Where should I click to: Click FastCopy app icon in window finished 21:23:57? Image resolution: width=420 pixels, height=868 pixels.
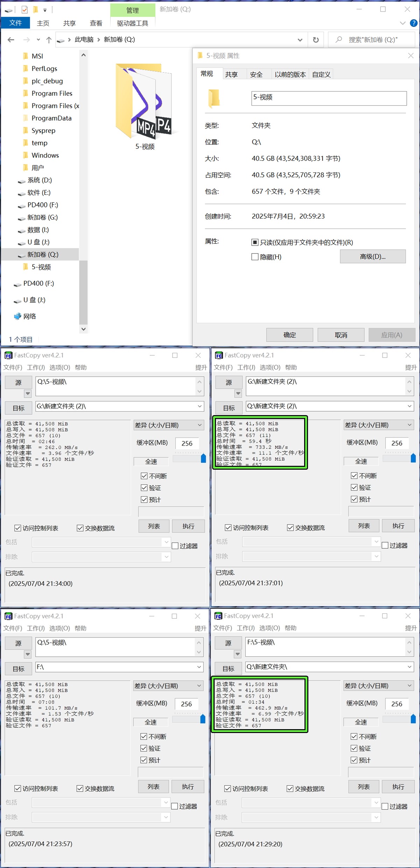tap(8, 616)
